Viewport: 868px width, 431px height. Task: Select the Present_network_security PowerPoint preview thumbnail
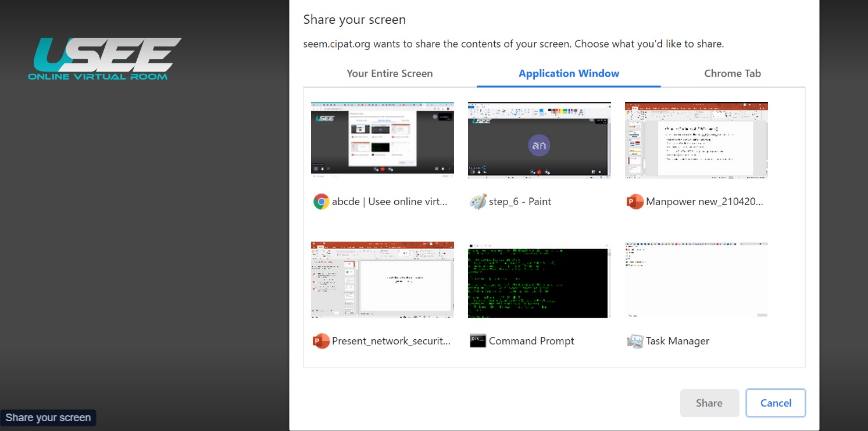[x=383, y=279]
